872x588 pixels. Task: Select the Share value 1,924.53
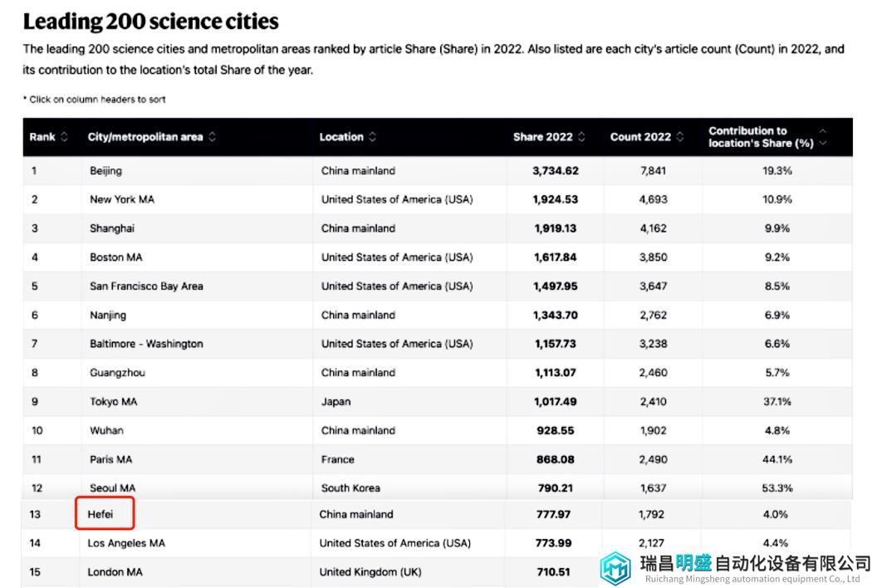coord(555,199)
